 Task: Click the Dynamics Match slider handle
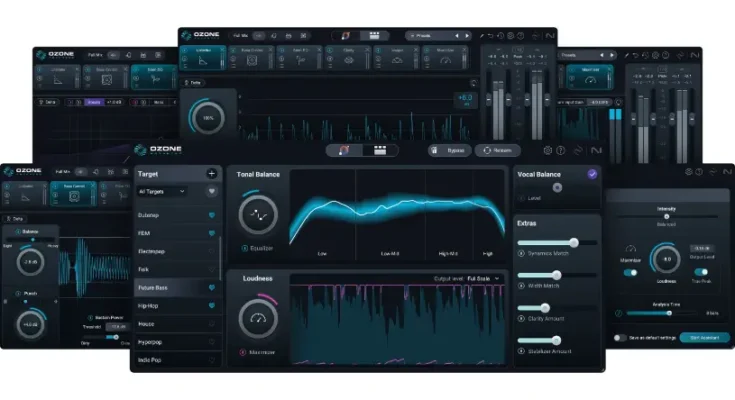tap(574, 242)
